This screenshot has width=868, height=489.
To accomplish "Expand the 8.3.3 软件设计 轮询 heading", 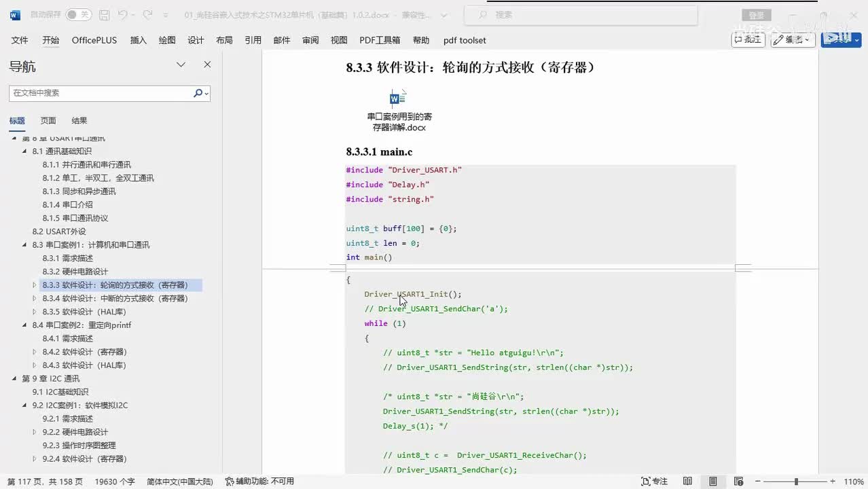I will (x=35, y=285).
